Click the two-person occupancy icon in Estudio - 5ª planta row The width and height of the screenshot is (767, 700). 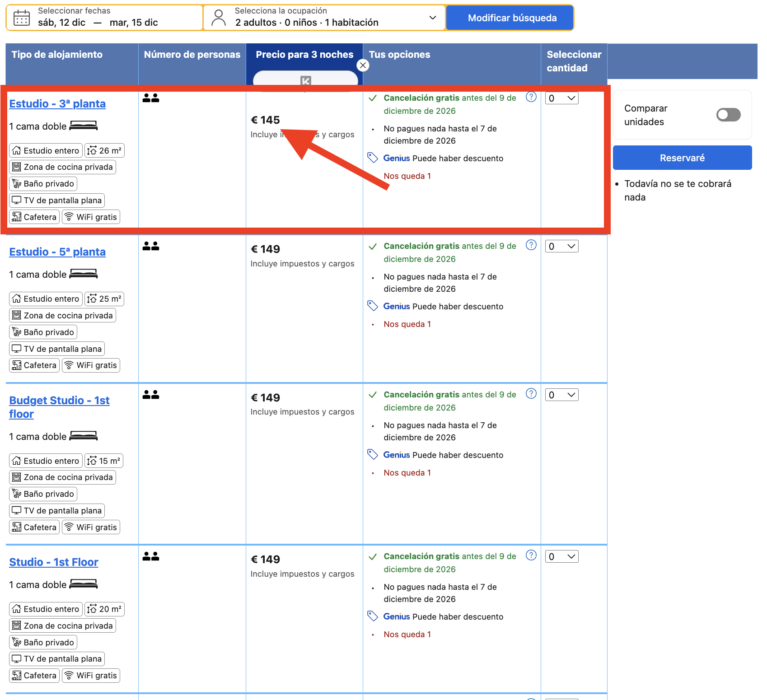151,246
